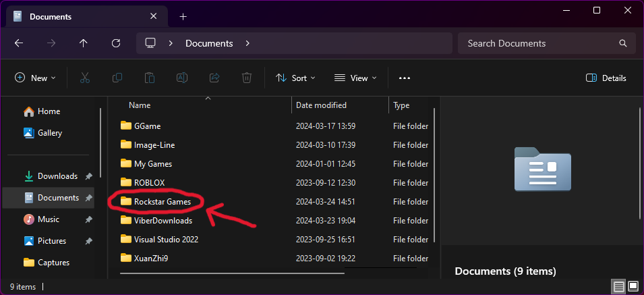This screenshot has height=295, width=644.
Task: Click the Delete trash can icon
Action: click(247, 78)
